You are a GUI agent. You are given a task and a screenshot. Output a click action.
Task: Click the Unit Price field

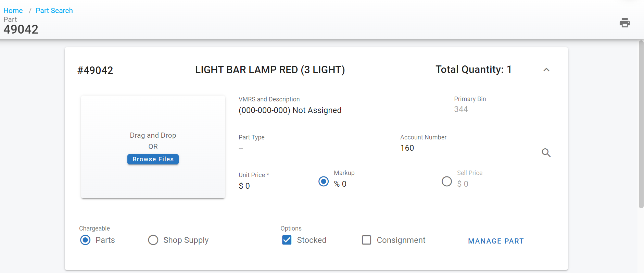(267, 186)
